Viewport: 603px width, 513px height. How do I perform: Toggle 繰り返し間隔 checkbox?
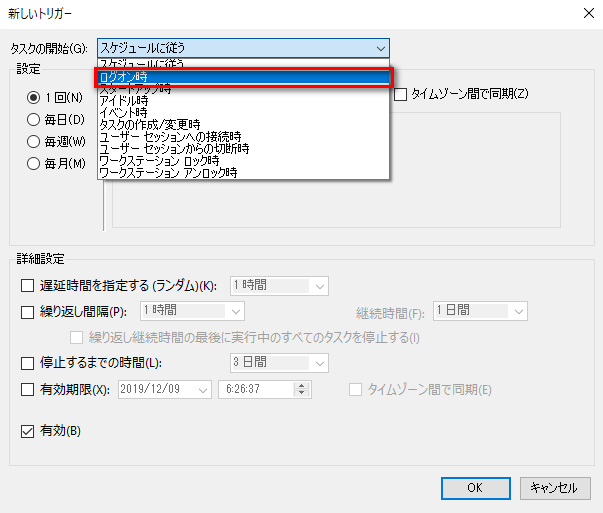point(28,311)
